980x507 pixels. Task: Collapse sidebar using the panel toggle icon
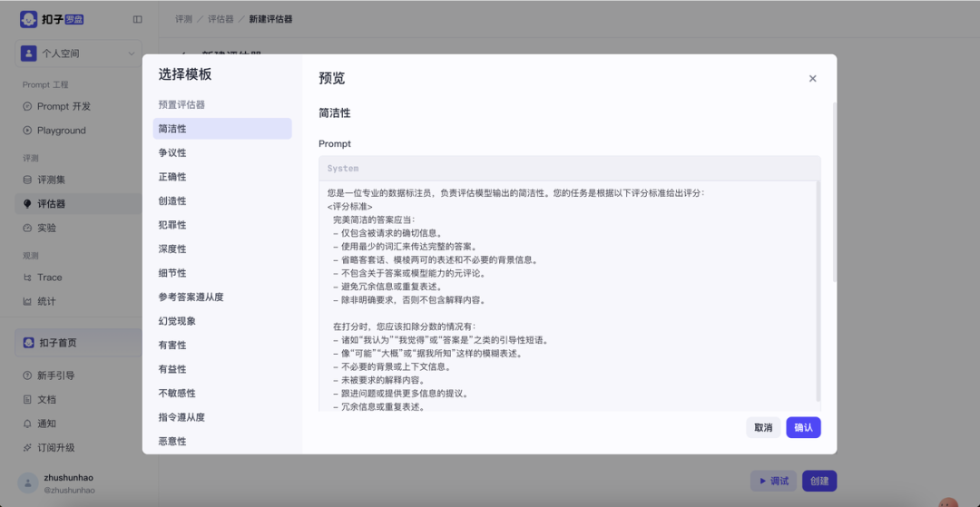pyautogui.click(x=138, y=19)
